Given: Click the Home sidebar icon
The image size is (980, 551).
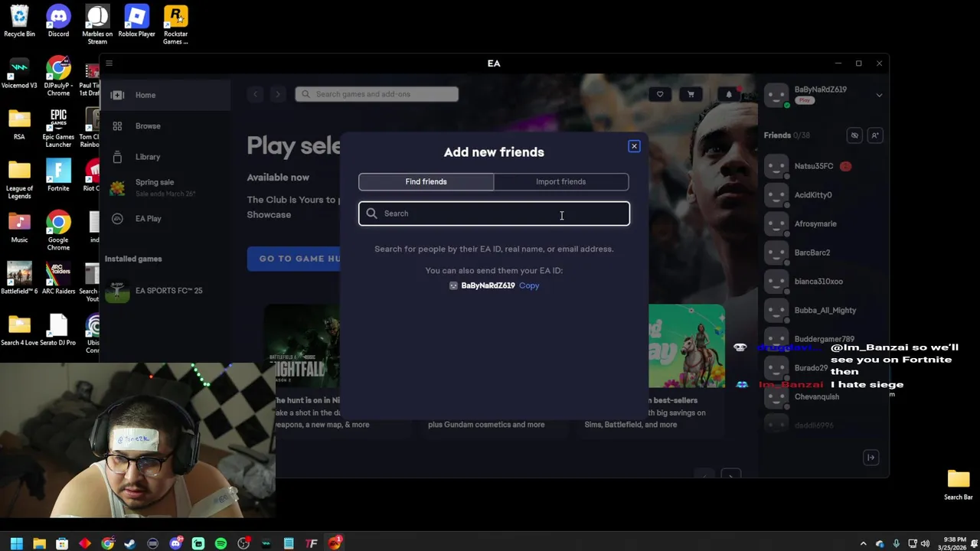Looking at the screenshot, I should click(x=117, y=95).
